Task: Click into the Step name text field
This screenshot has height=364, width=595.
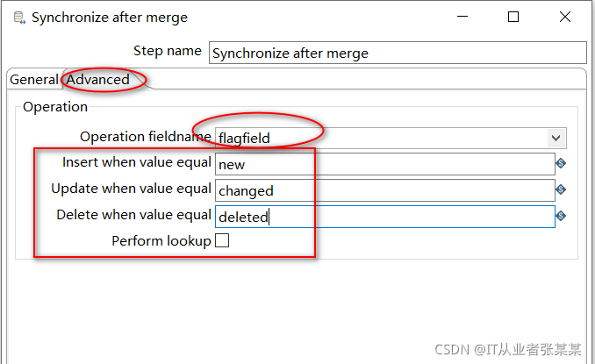Action: click(397, 53)
